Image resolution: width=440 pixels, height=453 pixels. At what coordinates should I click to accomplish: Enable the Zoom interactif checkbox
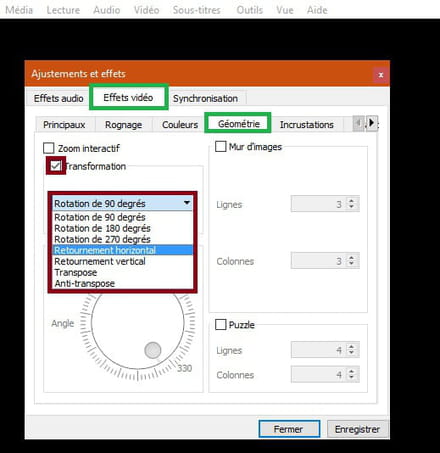(49, 148)
